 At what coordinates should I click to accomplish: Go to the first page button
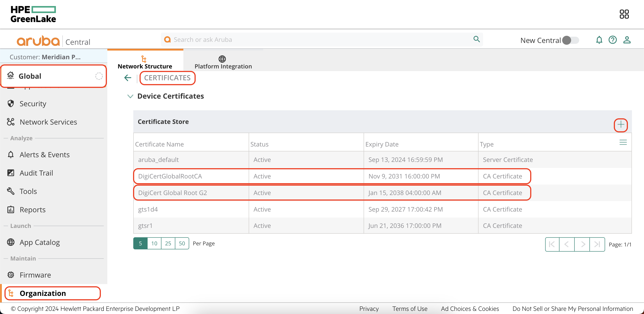tap(552, 244)
